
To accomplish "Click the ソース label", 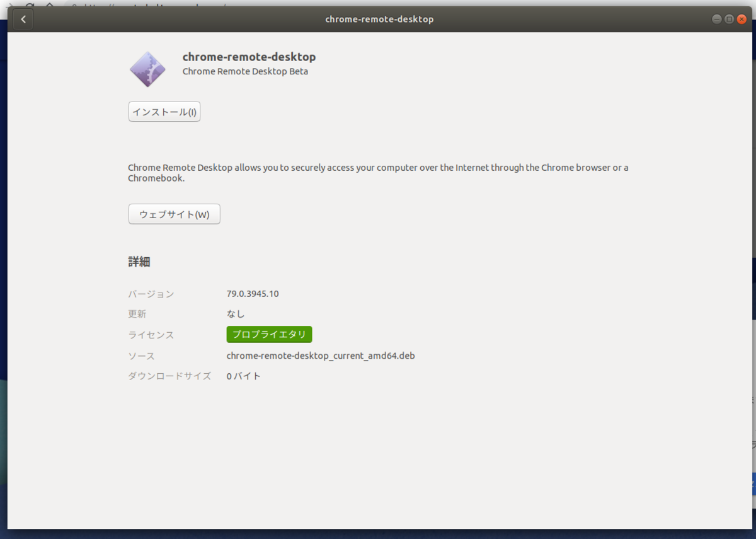I will coord(142,356).
